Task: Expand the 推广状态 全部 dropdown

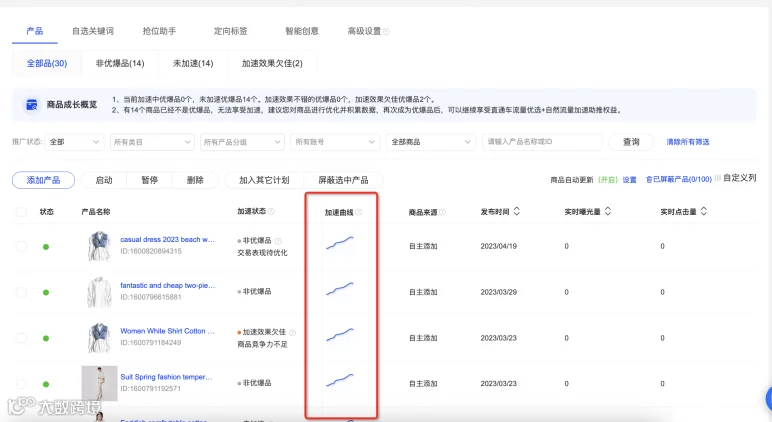Action: [x=74, y=142]
